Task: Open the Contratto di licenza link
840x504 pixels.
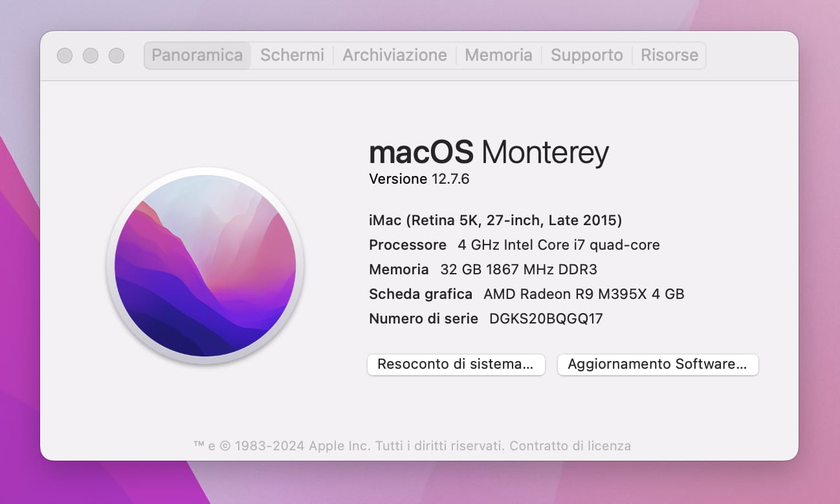Action: pyautogui.click(x=569, y=446)
